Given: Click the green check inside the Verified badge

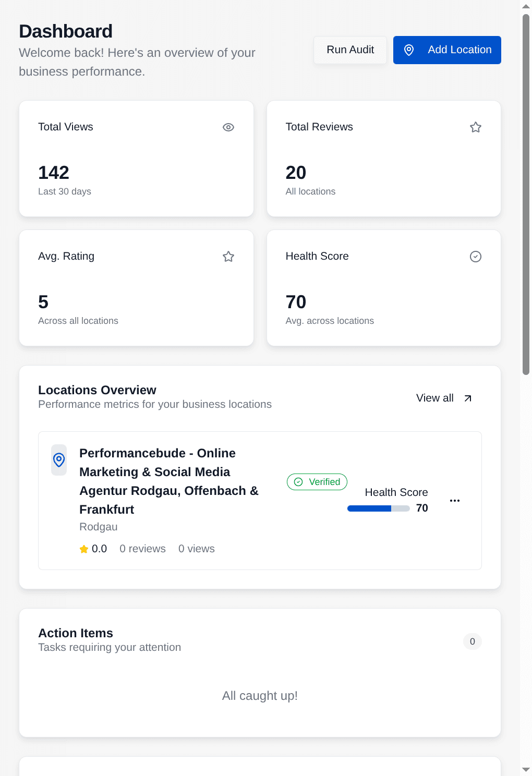Looking at the screenshot, I should coord(298,482).
